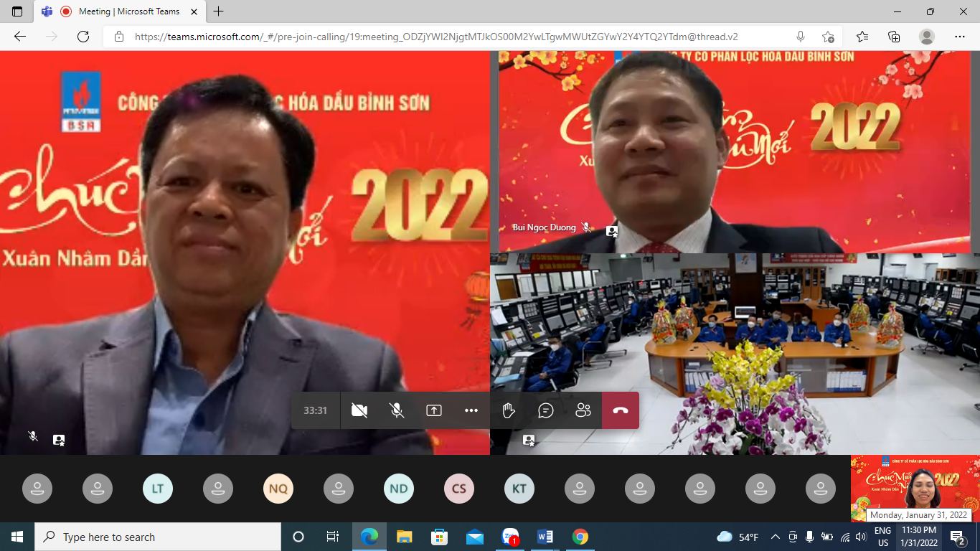Open Word from the taskbar
The width and height of the screenshot is (980, 551).
tap(545, 537)
